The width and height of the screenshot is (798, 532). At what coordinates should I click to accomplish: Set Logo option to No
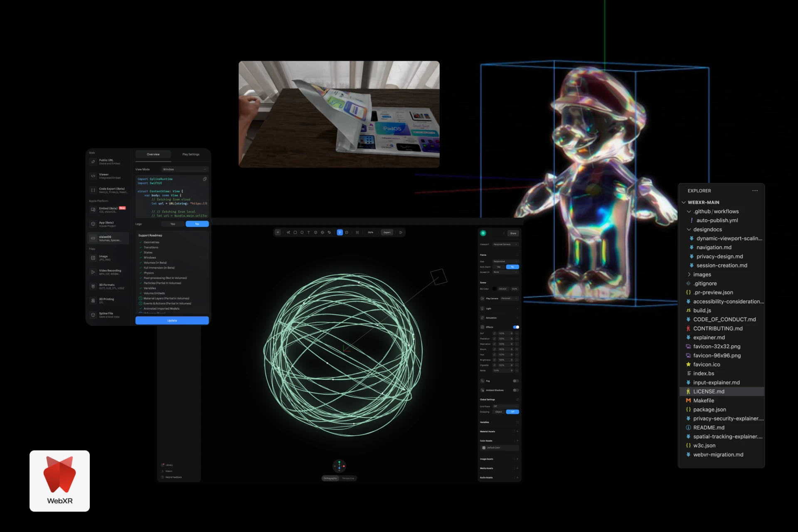(x=197, y=224)
